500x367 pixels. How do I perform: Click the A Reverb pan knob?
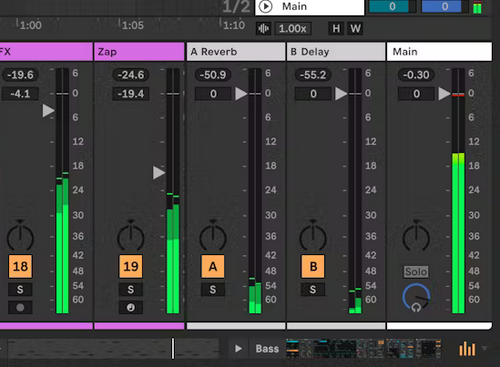coord(213,236)
